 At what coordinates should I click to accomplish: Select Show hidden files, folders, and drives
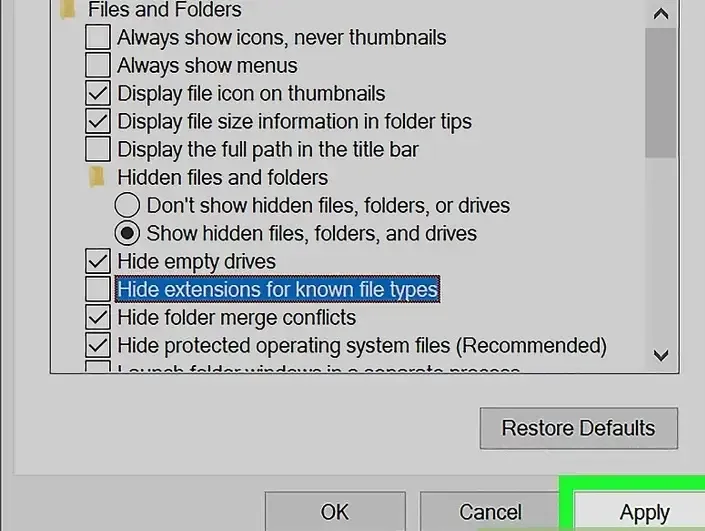coord(127,233)
